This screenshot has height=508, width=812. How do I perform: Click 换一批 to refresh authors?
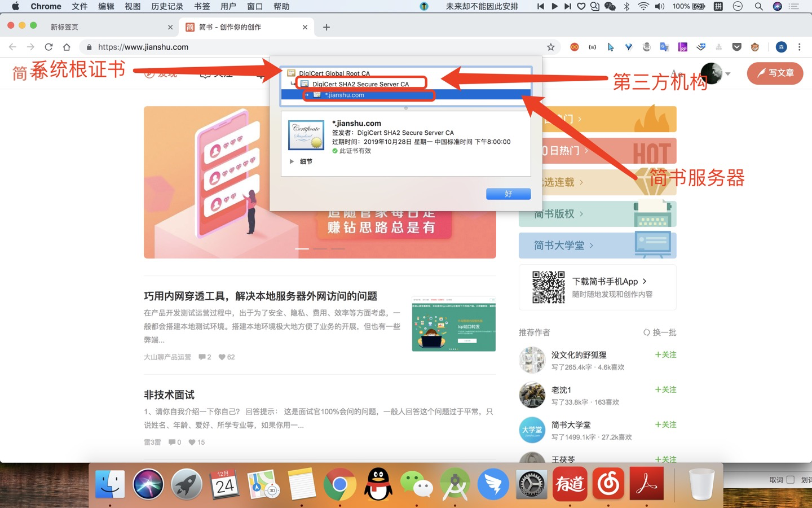[660, 332]
